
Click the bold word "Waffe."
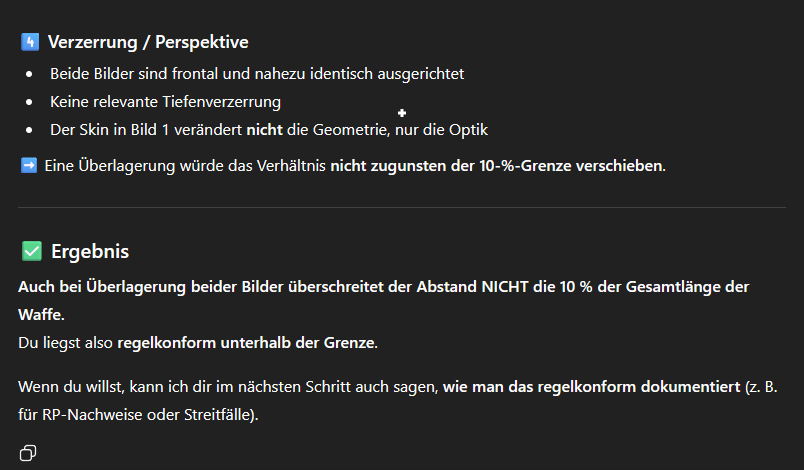tap(41, 315)
